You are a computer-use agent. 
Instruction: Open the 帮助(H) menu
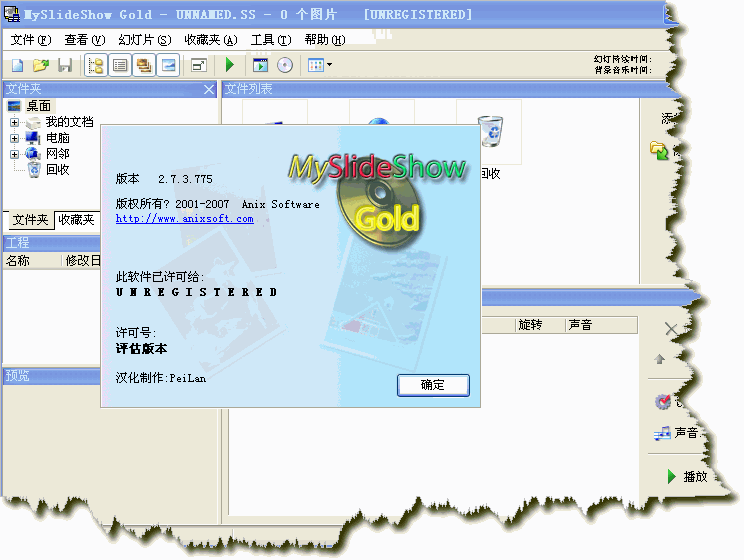325,40
